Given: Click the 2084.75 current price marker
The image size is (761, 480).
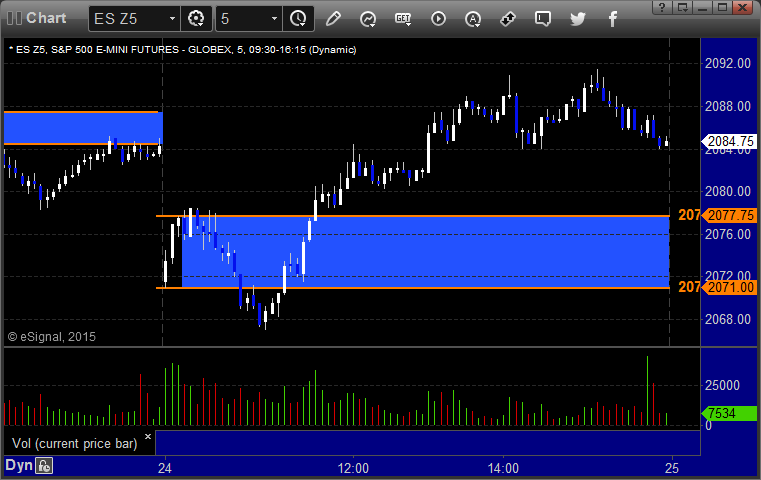Looking at the screenshot, I should 729,141.
